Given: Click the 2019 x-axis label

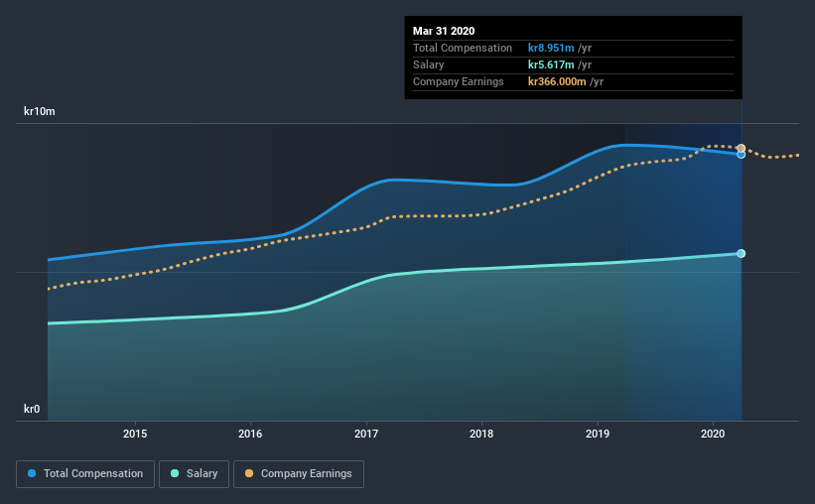Looking at the screenshot, I should click(598, 434).
